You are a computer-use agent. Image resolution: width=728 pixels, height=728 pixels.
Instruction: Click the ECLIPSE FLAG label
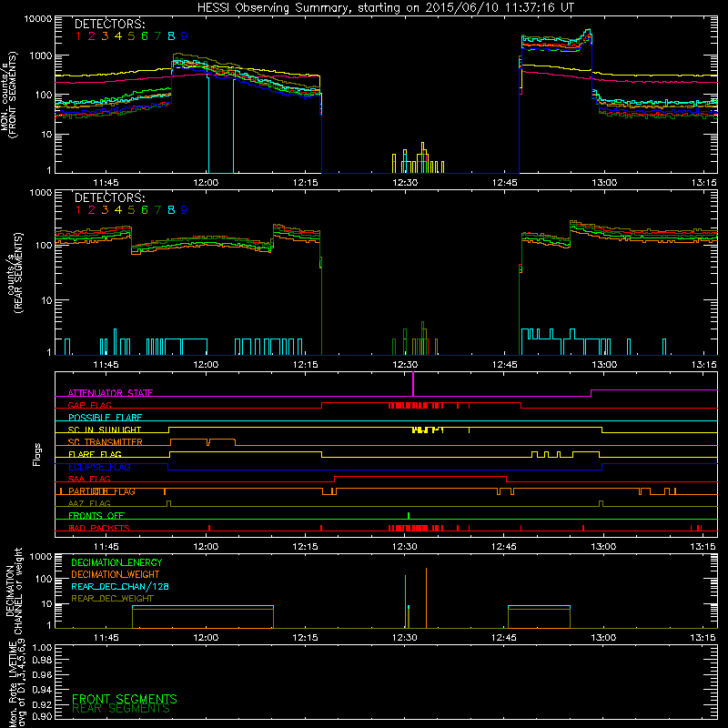(x=99, y=467)
